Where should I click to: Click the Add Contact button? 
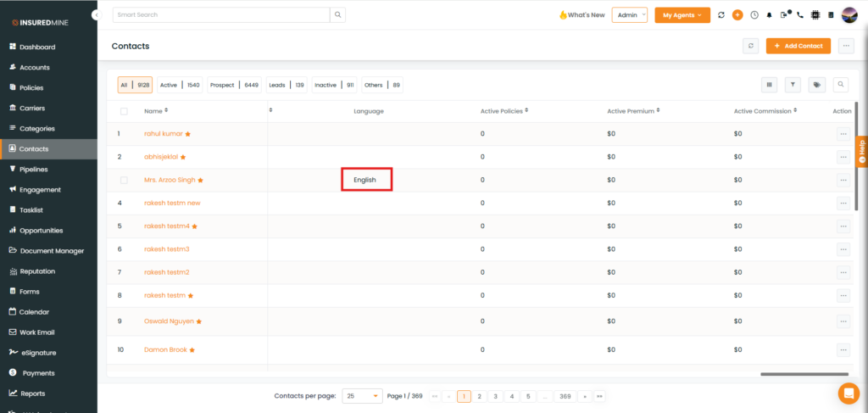click(x=798, y=46)
